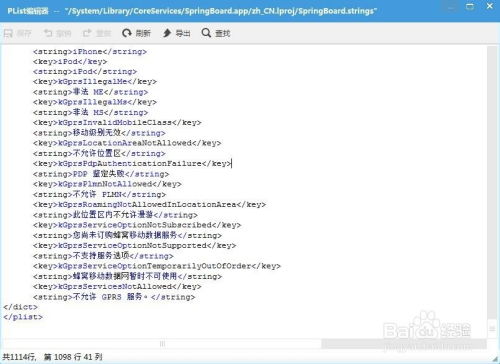
Task: Close the PList editor window
Action: point(490,6)
